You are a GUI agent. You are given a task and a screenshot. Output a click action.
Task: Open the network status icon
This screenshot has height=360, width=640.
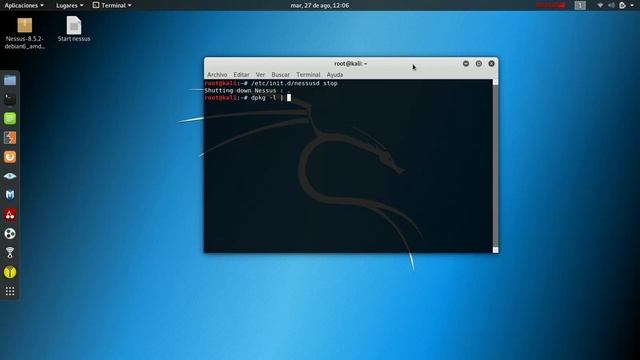pyautogui.click(x=600, y=5)
